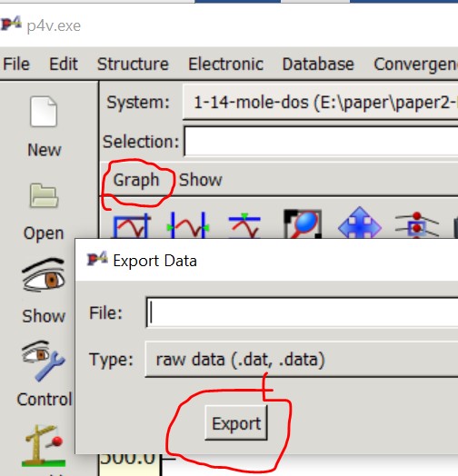The height and width of the screenshot is (476, 458).
Task: Select the horizontal range curve toolbar icon
Action: [x=188, y=225]
